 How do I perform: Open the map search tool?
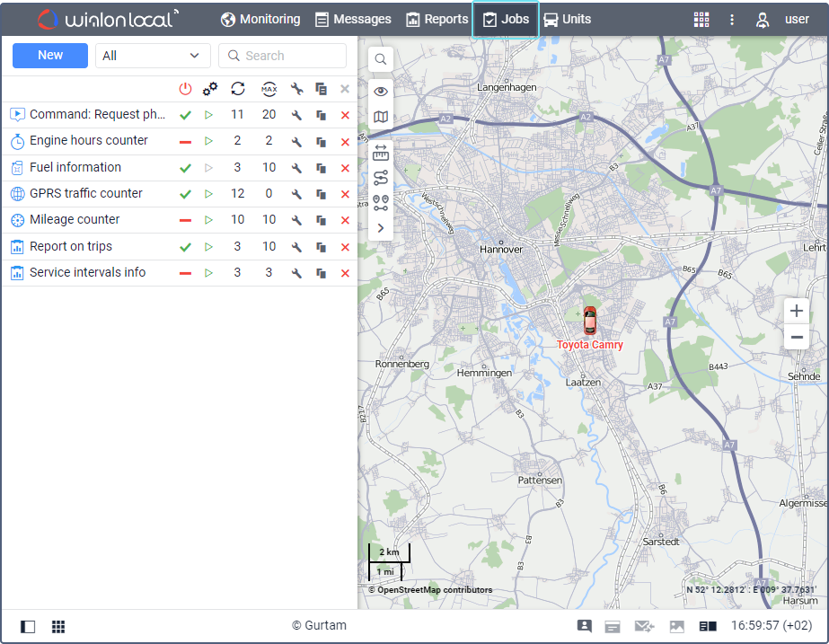[381, 59]
